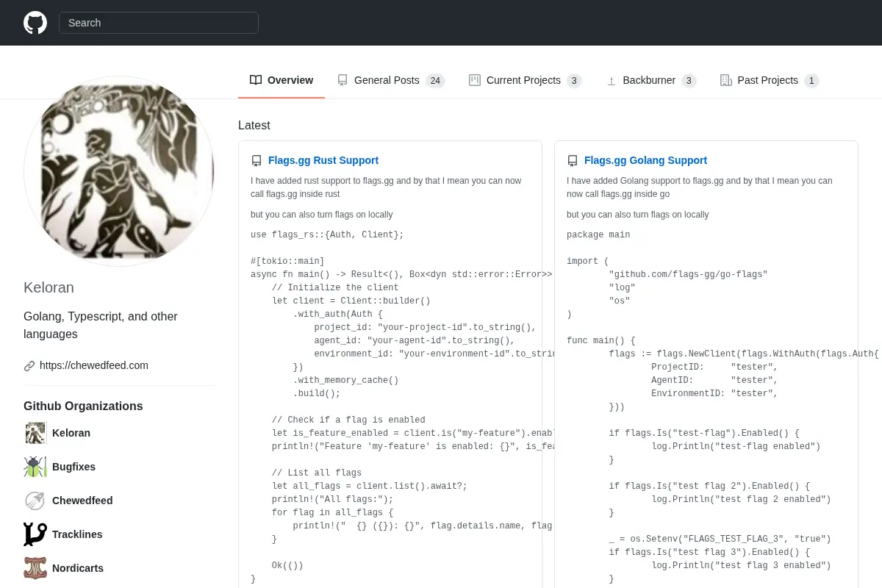The height and width of the screenshot is (588, 882).
Task: Open the Bugfixes organization link
Action: pos(73,467)
